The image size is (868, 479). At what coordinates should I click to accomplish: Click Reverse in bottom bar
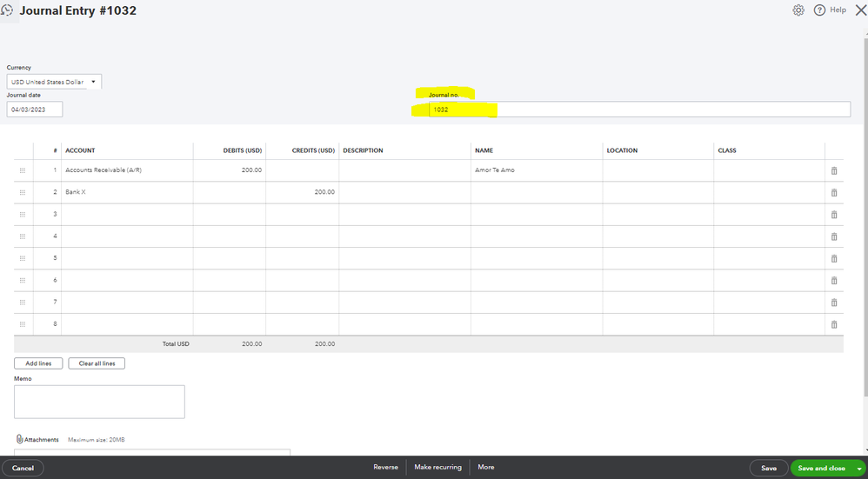click(386, 467)
